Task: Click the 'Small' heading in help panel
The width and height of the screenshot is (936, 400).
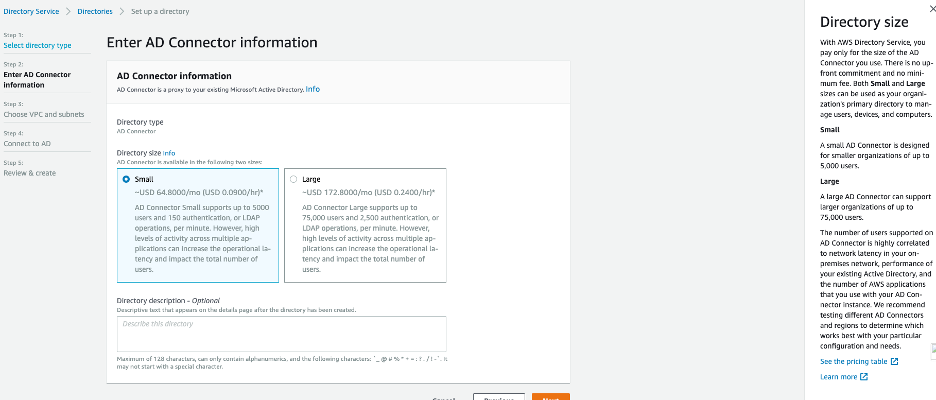Action: pyautogui.click(x=830, y=129)
